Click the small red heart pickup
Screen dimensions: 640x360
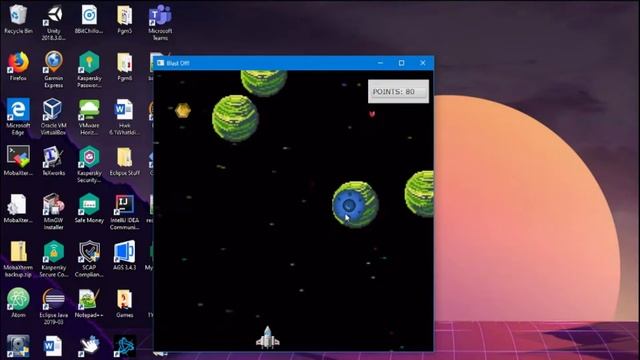coord(372,114)
